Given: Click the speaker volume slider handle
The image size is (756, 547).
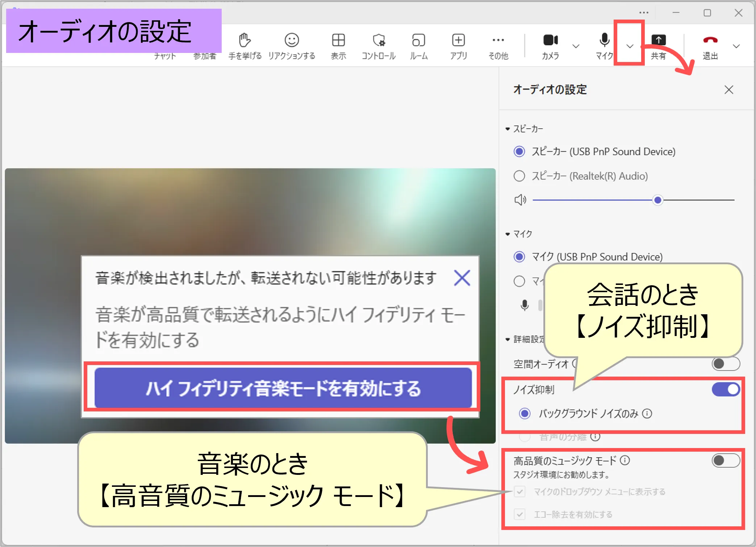Looking at the screenshot, I should point(657,200).
